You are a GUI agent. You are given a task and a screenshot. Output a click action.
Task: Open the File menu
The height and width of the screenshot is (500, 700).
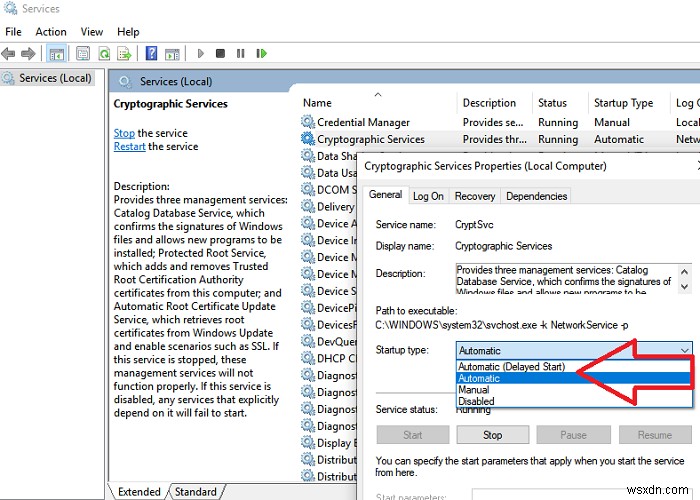point(13,32)
